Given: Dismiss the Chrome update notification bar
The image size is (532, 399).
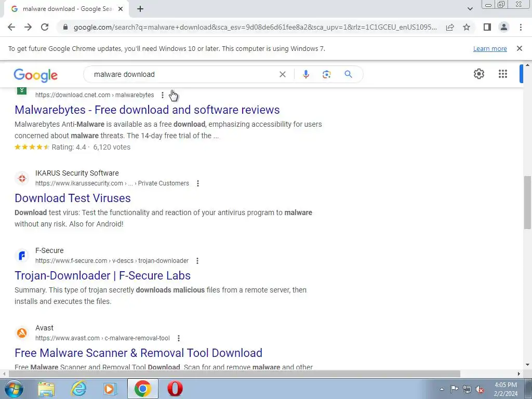Looking at the screenshot, I should click(519, 48).
